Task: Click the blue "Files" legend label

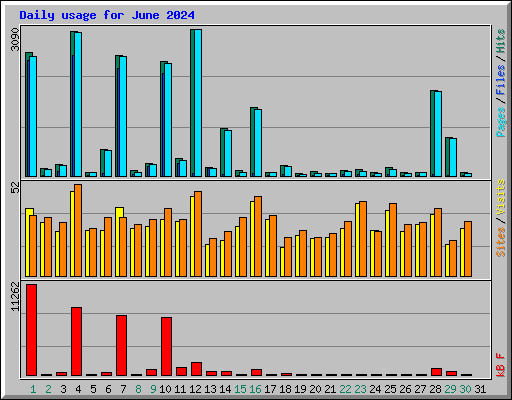Action: [x=500, y=80]
